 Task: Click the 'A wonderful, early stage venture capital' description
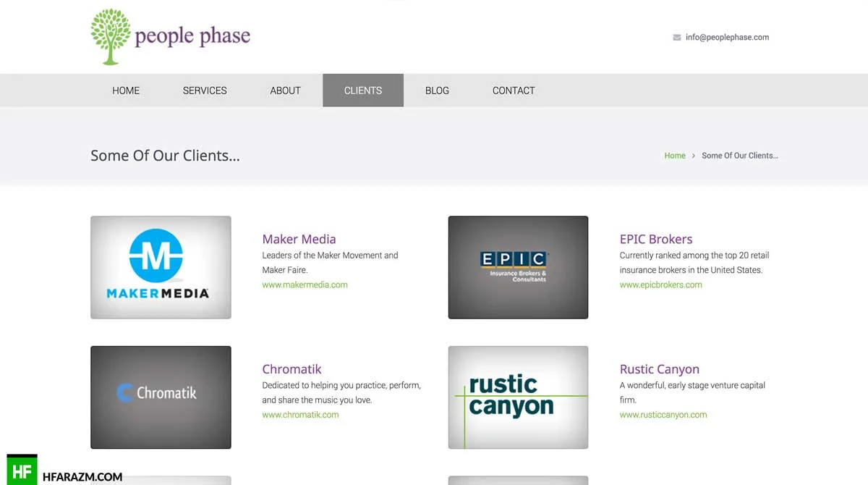(692, 392)
